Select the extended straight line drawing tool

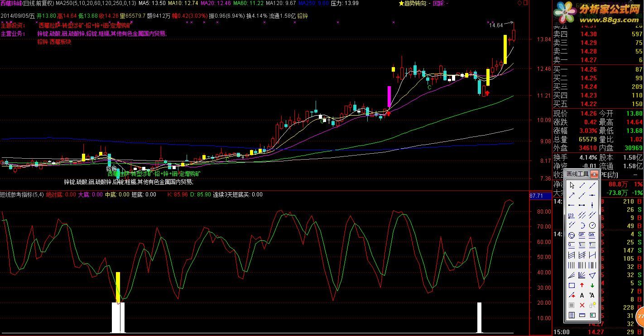pos(592,185)
